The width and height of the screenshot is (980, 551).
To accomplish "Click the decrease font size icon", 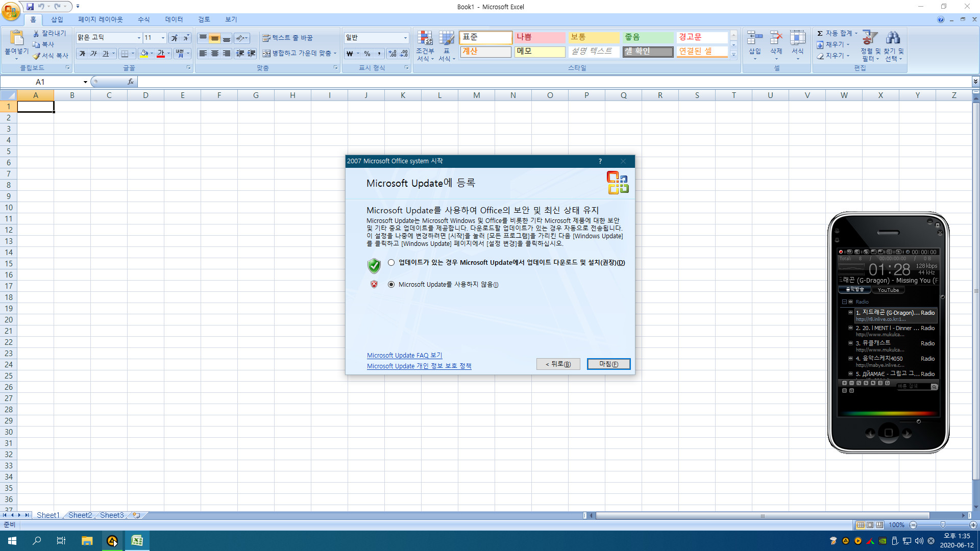I will tap(186, 38).
